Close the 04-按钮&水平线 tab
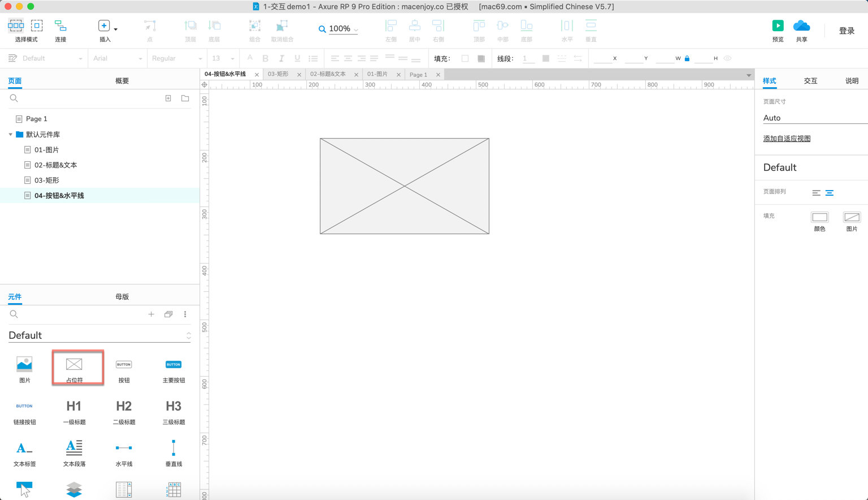The width and height of the screenshot is (868, 500). (257, 75)
